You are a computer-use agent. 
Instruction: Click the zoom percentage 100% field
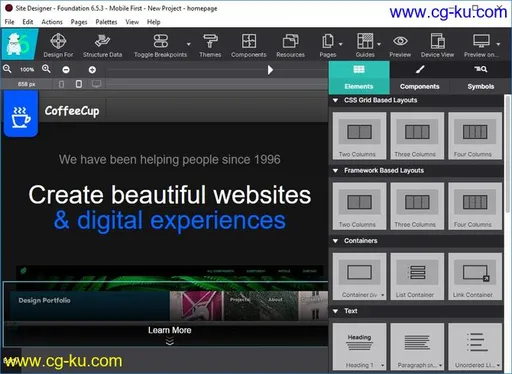tap(27, 69)
